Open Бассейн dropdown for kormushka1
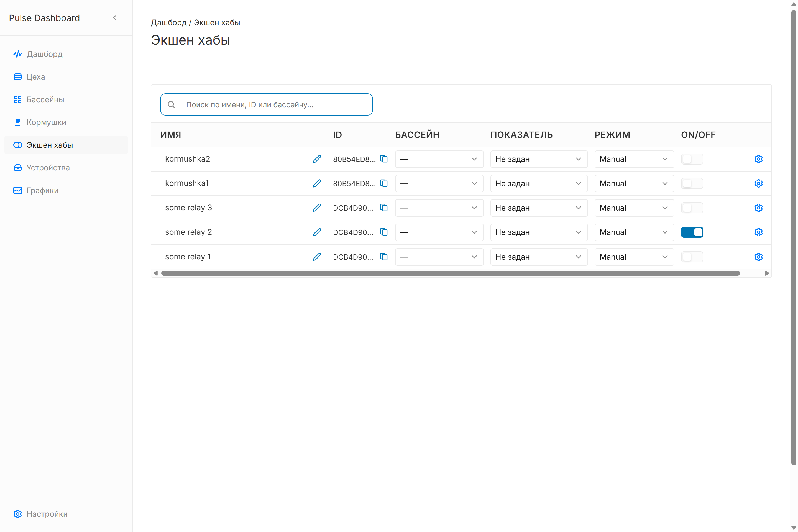The image size is (798, 532). point(439,183)
